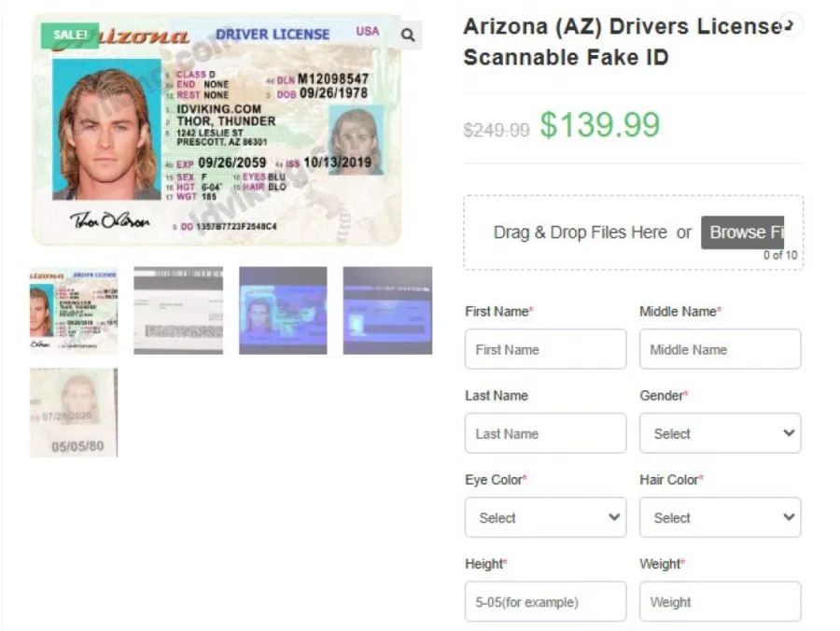Focus the First Name input field
Screen dimensions: 840x631
(545, 349)
